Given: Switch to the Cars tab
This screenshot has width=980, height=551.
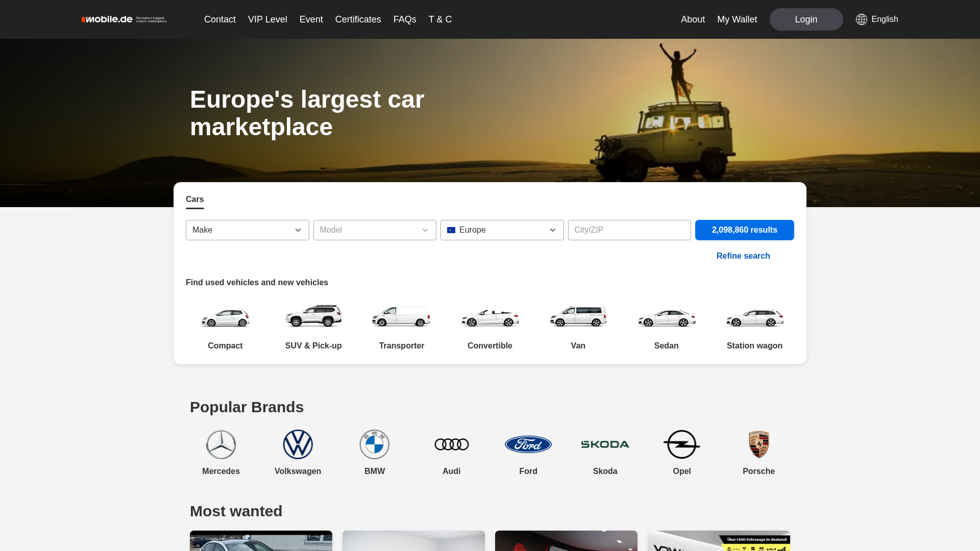Looking at the screenshot, I should pos(195,199).
